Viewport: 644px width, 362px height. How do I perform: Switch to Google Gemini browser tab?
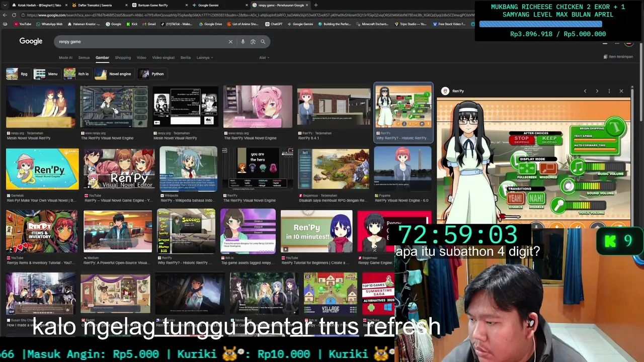tap(220, 5)
